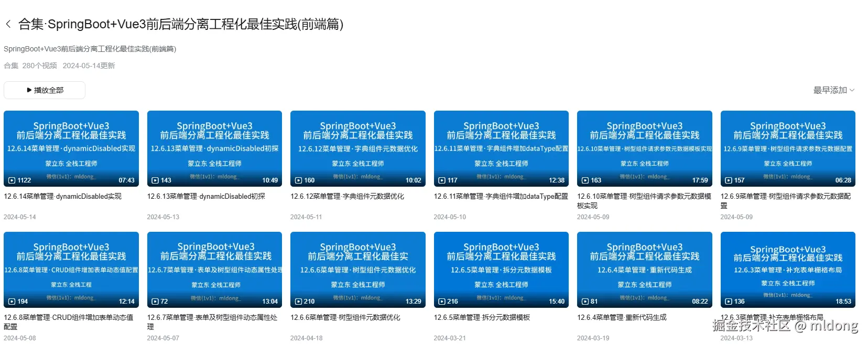Click the 10:49 duration label

click(x=270, y=180)
